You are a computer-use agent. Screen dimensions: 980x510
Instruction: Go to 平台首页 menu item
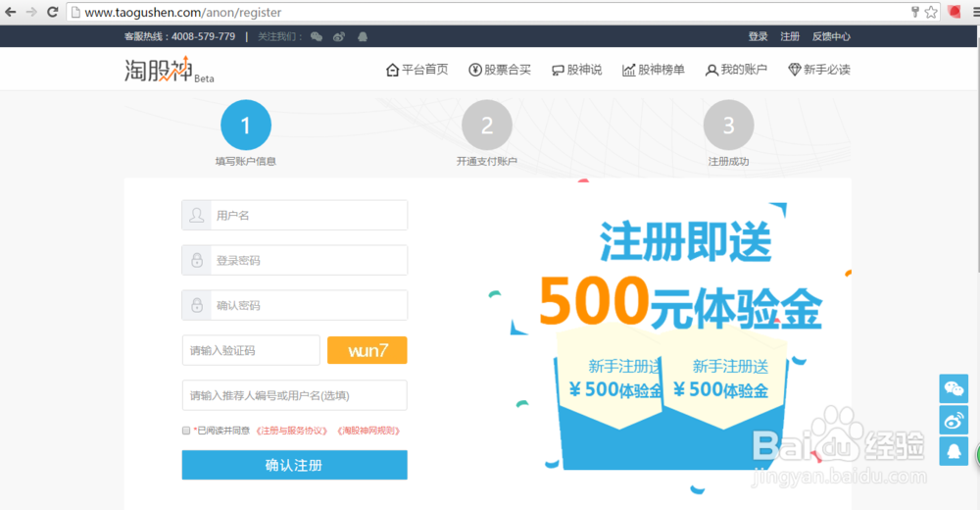pos(416,70)
